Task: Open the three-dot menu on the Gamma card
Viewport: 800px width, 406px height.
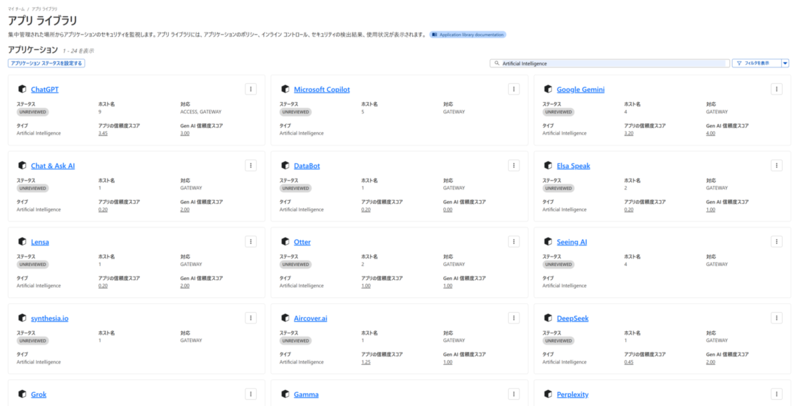Action: [x=514, y=394]
